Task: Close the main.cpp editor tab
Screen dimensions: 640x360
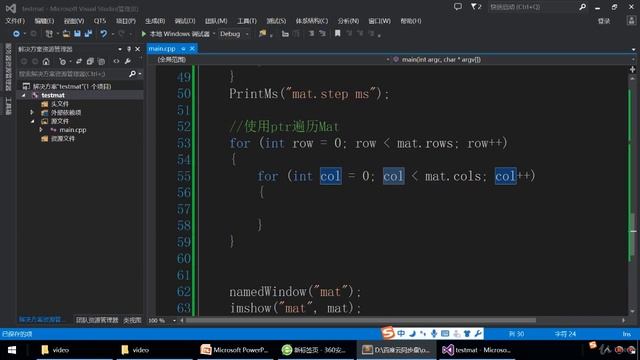Action: click(x=192, y=49)
